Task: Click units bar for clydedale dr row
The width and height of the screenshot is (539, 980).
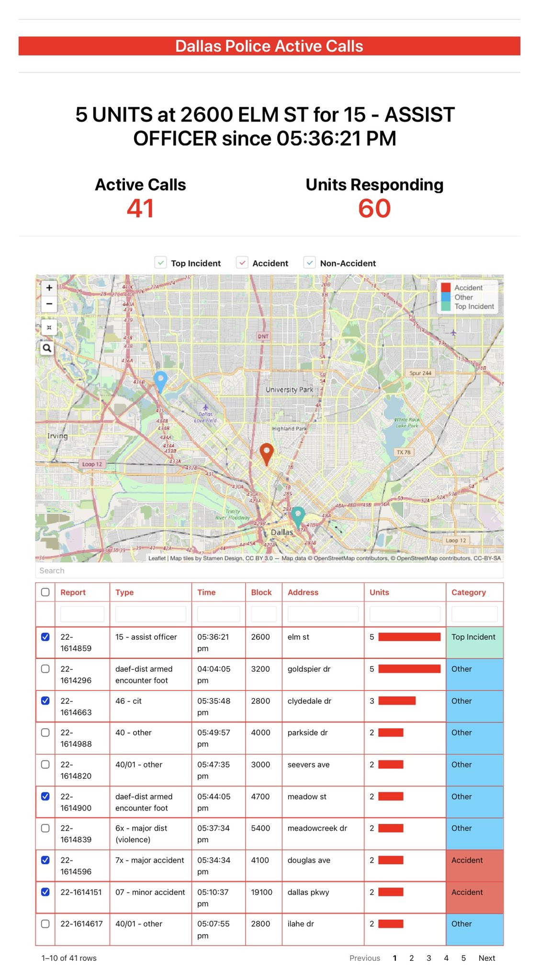Action: [x=397, y=701]
